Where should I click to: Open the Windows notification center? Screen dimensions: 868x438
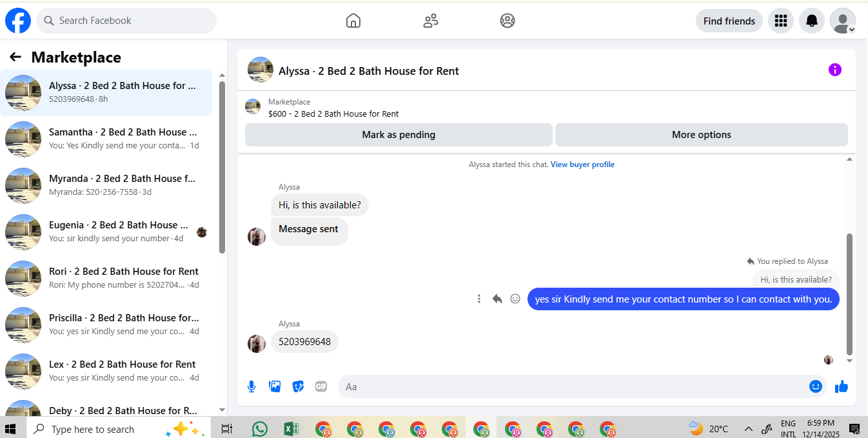854,428
